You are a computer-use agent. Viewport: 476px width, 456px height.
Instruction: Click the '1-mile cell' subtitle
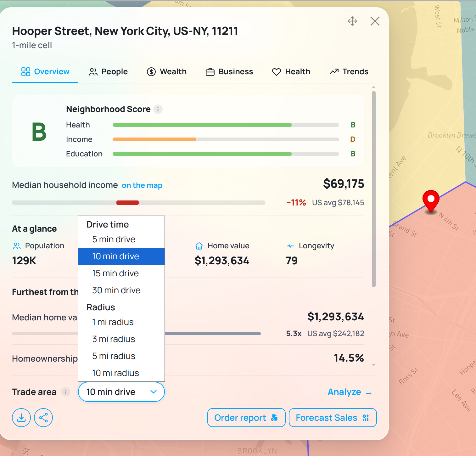[32, 45]
